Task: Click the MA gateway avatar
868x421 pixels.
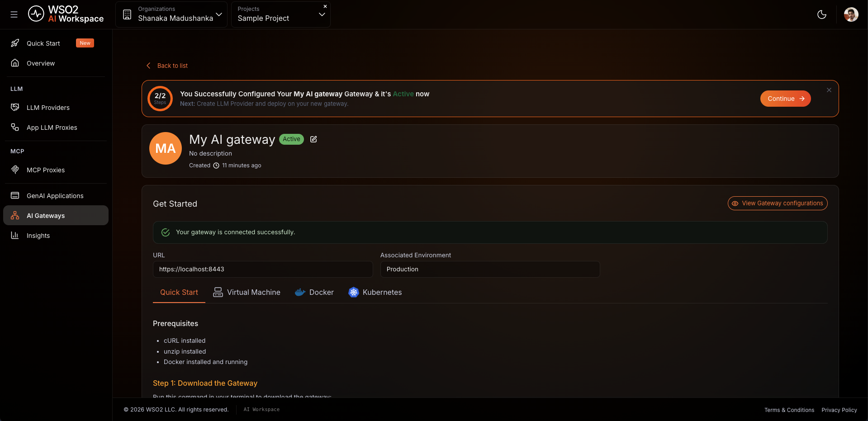Action: (x=166, y=148)
